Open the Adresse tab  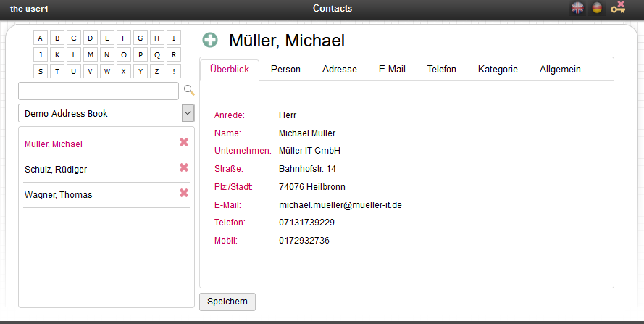(339, 69)
